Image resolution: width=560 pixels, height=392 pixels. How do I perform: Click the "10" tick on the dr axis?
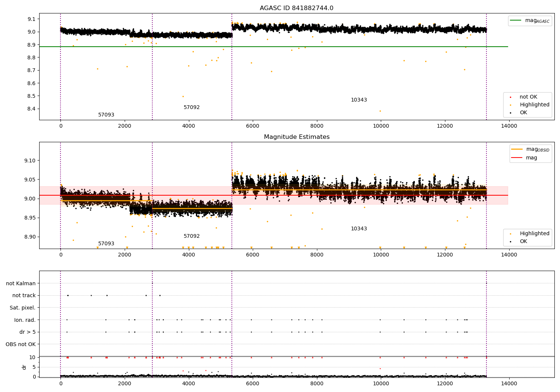tap(32, 358)
